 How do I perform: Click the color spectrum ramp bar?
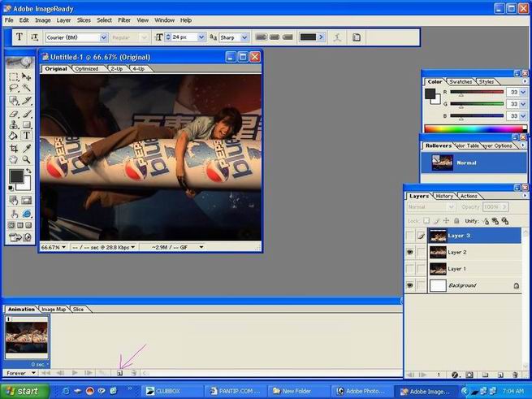[x=474, y=128]
